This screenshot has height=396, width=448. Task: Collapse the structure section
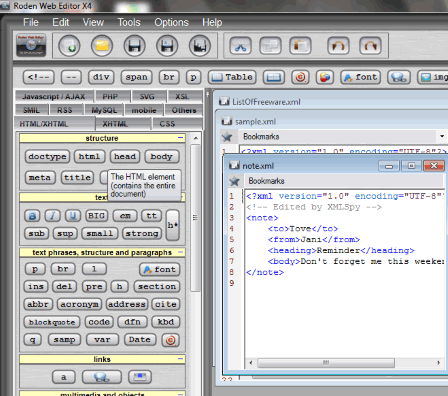[181, 138]
